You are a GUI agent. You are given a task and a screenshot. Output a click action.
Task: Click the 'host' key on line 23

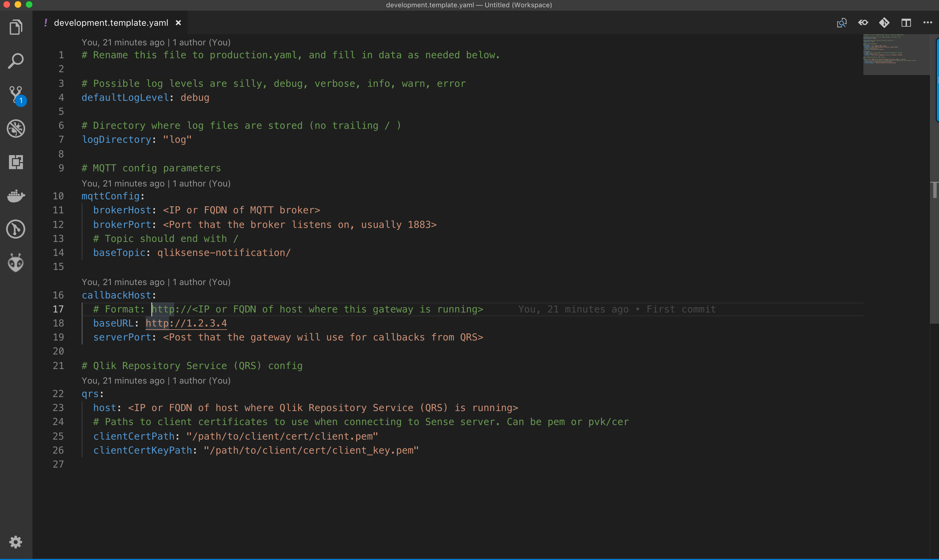click(x=105, y=408)
